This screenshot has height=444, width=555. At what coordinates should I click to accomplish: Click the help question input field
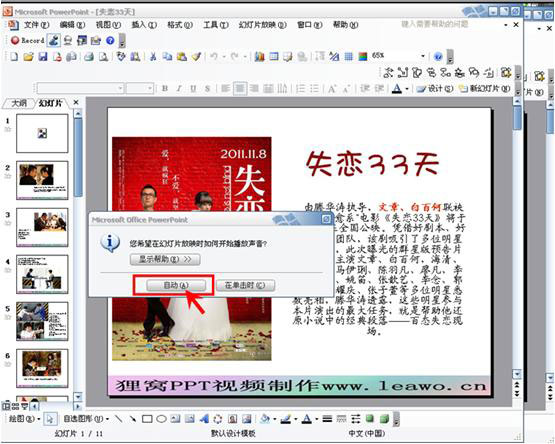[450, 24]
